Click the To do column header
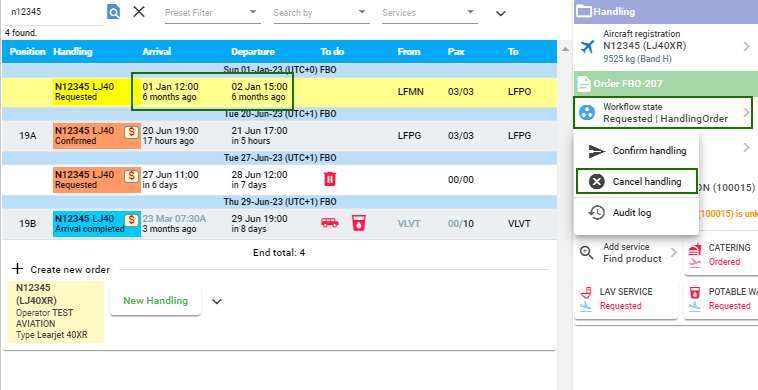This screenshot has width=758, height=390. click(x=332, y=52)
